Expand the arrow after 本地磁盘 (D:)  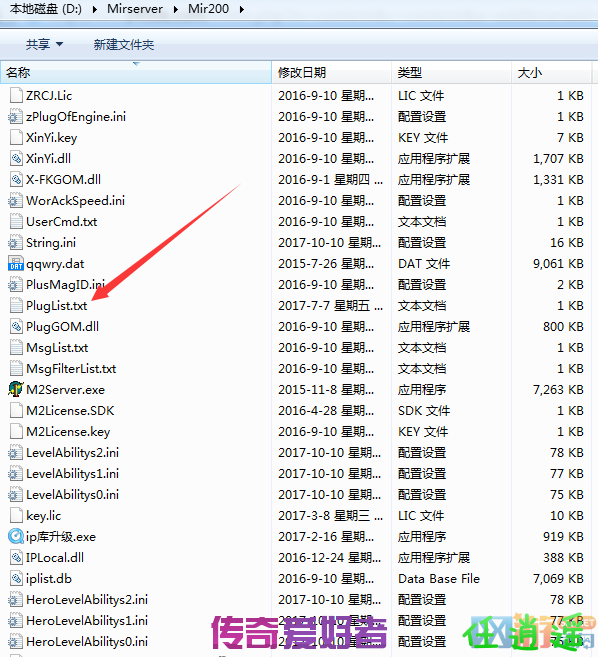[94, 9]
